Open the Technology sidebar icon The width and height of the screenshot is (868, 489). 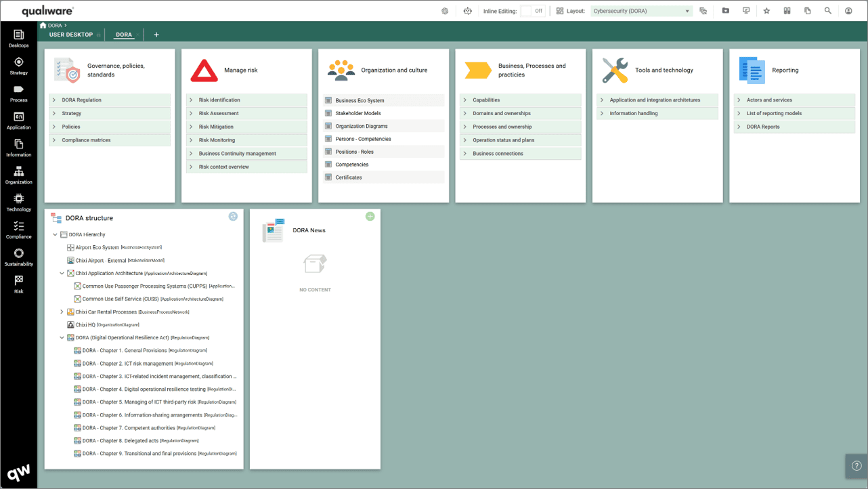[18, 202]
